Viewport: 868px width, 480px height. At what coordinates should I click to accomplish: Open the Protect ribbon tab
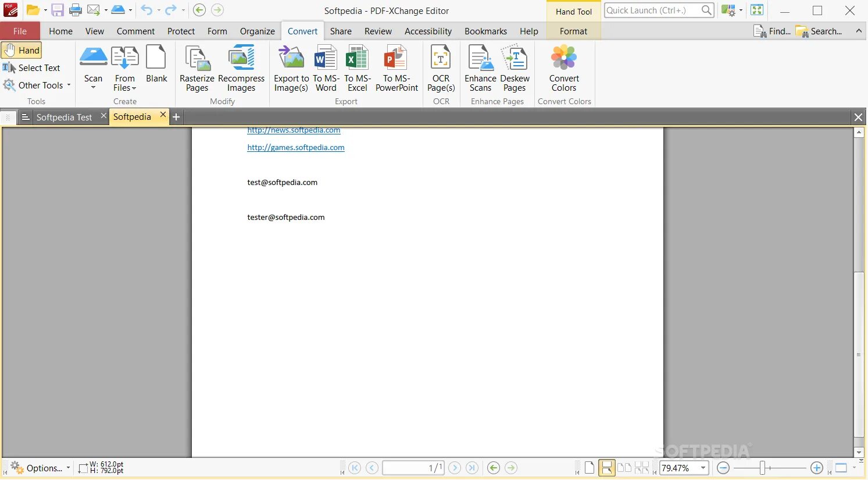click(181, 31)
